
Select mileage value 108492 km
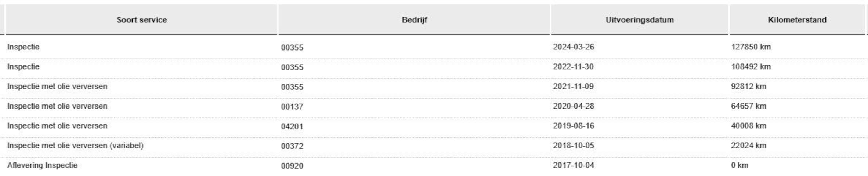point(751,67)
